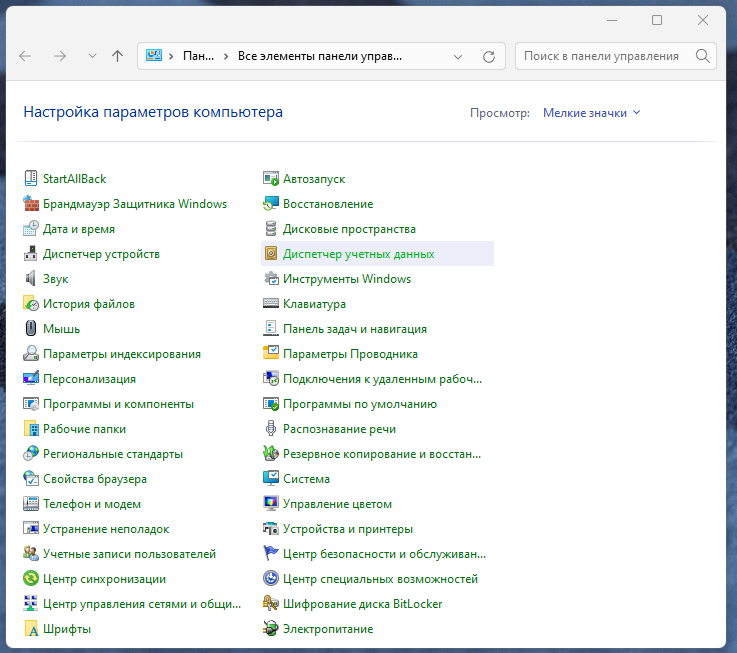
Task: Click the Система monitor icon
Action: pos(271,478)
